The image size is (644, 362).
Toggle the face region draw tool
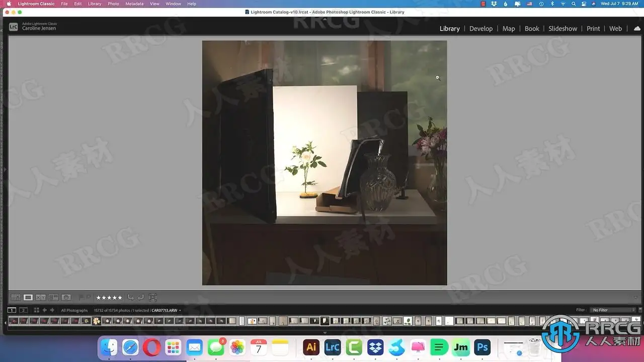point(153,298)
